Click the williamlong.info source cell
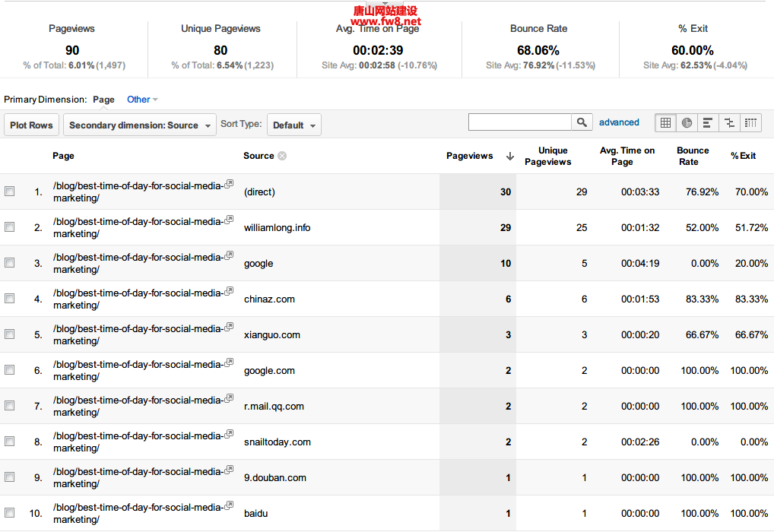Screen dimensions: 774x532 [x=277, y=227]
